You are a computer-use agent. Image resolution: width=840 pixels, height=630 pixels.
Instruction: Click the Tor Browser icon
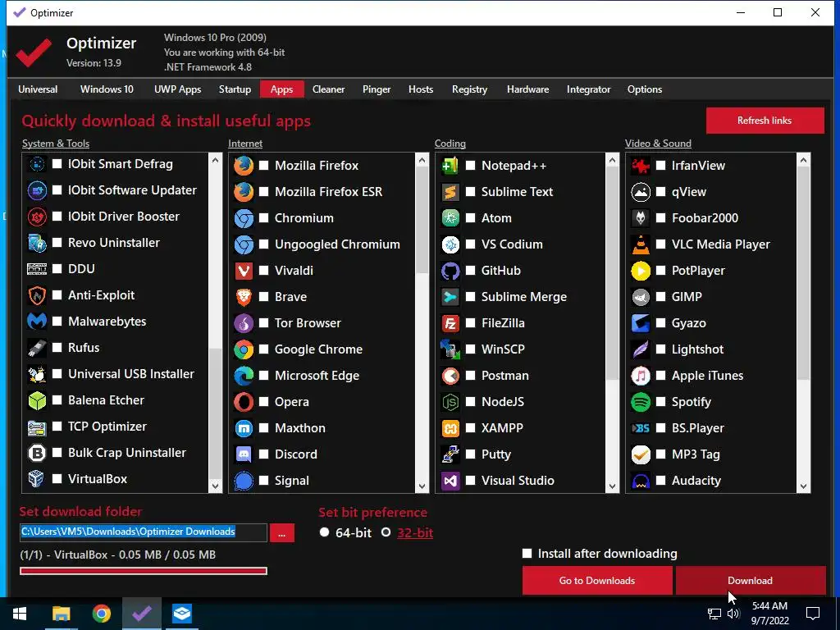tap(244, 323)
